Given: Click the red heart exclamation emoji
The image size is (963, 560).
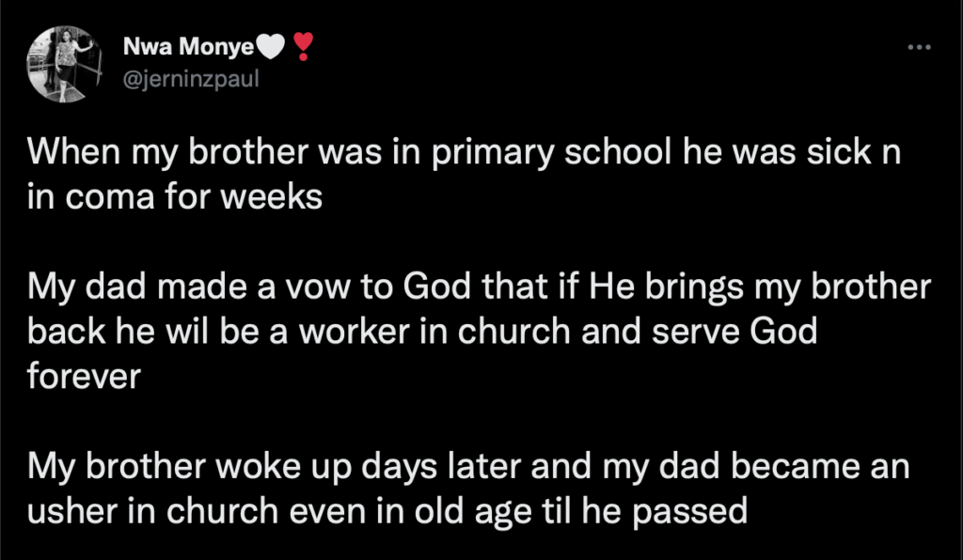Looking at the screenshot, I should [303, 47].
